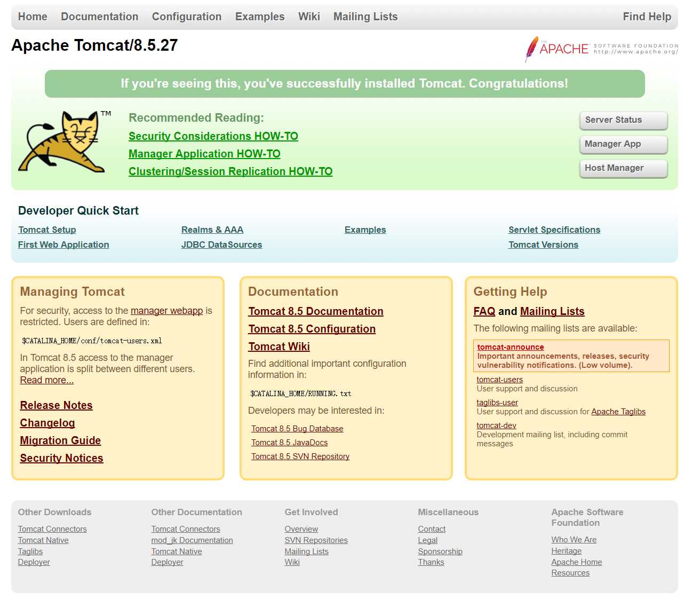The image size is (700, 599).
Task: Open Manager Application HOW-TO link
Action: (204, 154)
